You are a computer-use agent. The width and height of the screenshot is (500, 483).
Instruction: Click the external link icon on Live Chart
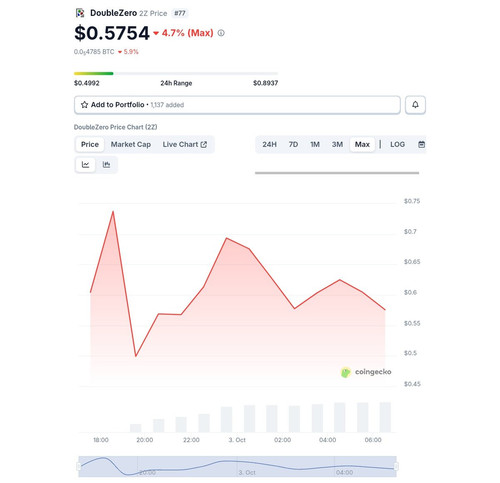click(204, 144)
